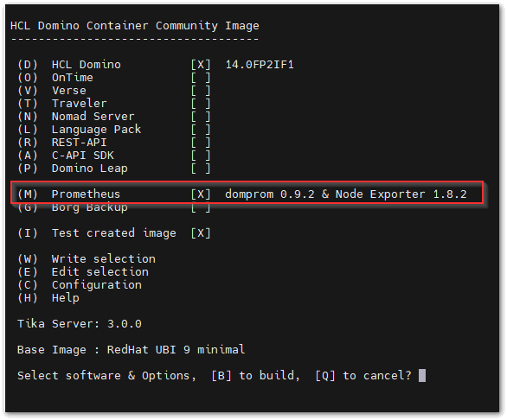This screenshot has width=507, height=420.
Task: Select the Borg Backup menu entry
Action: [90, 207]
